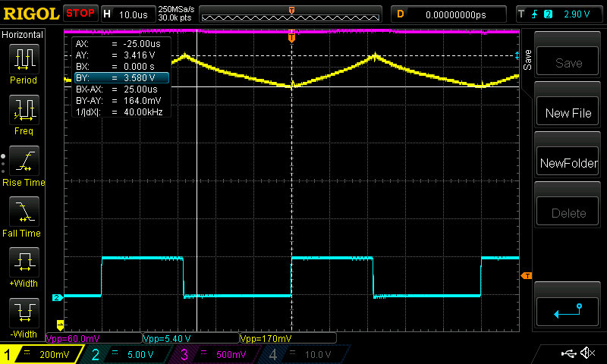This screenshot has width=607, height=364.
Task: Select the BY cursor value row
Action: coord(120,77)
